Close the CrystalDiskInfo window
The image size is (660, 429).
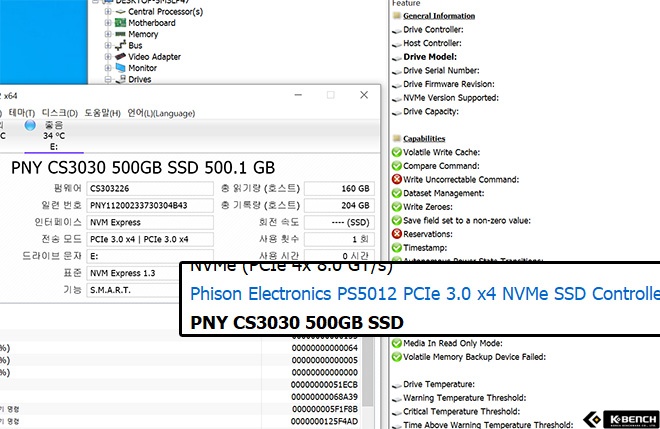(364, 95)
